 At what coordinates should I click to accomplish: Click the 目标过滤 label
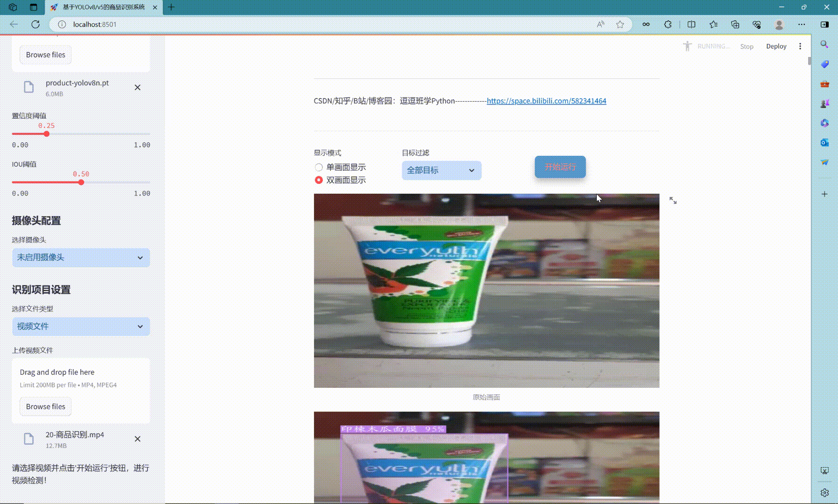click(415, 153)
